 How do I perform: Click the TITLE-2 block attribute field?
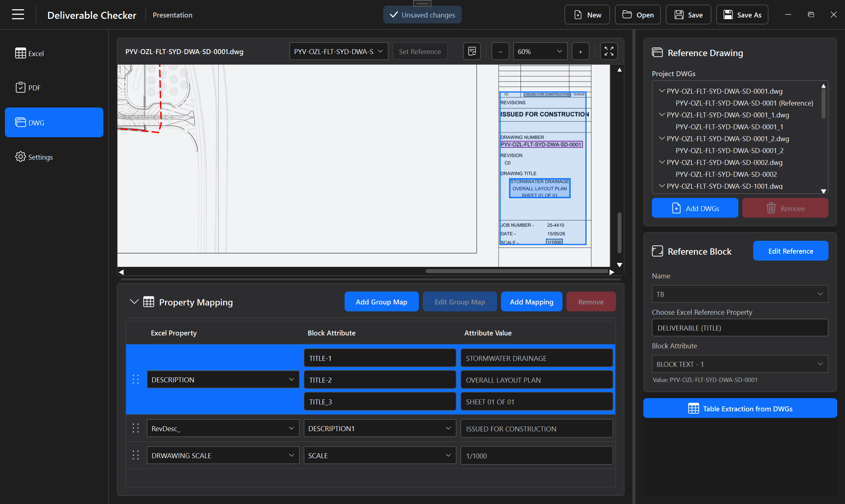pos(380,380)
